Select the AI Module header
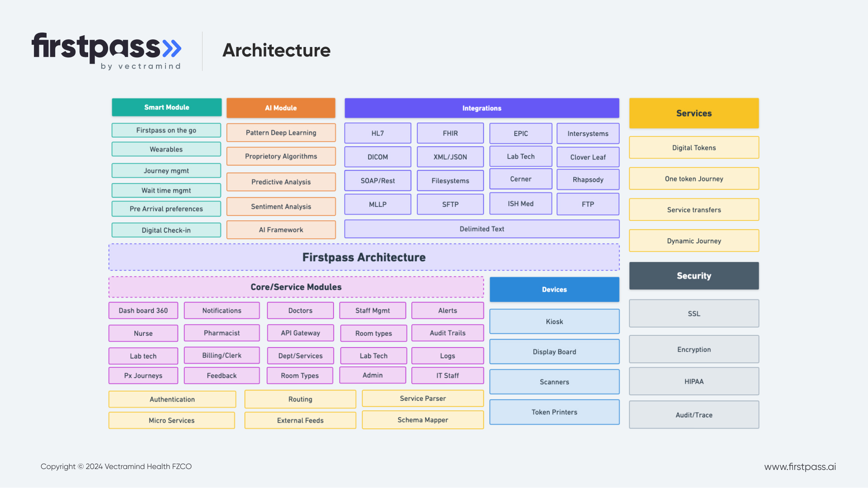Image resolution: width=868 pixels, height=488 pixels. point(281,108)
